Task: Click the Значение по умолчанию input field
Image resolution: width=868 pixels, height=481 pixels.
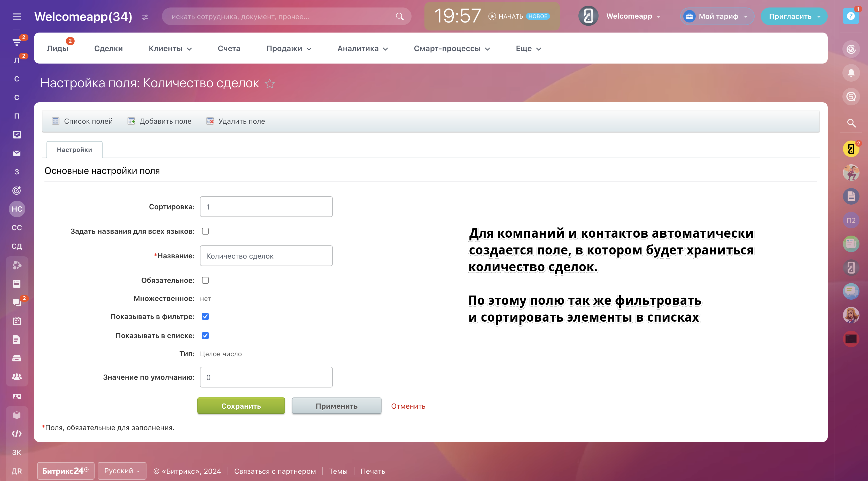Action: (x=266, y=377)
